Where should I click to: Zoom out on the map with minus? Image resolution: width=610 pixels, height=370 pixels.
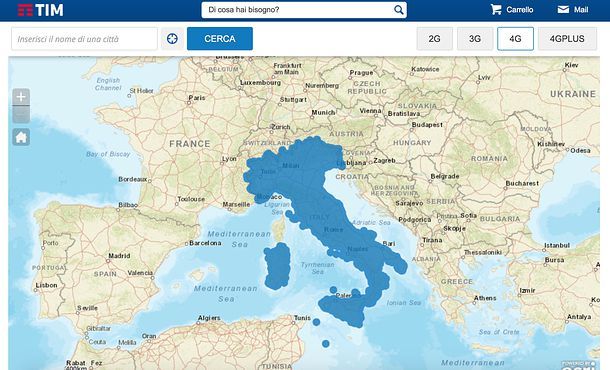pyautogui.click(x=21, y=114)
